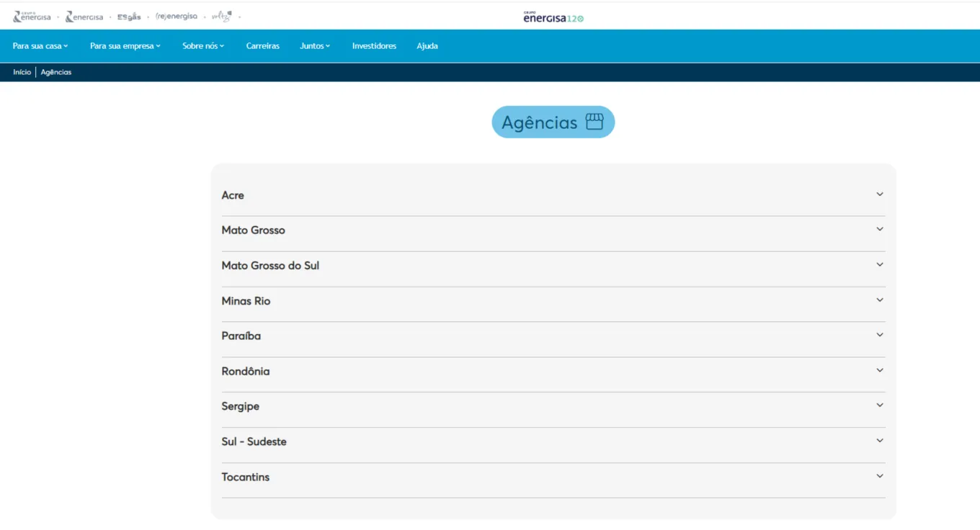This screenshot has height=530, width=980.
Task: Go to the Carreiras page
Action: coord(262,46)
